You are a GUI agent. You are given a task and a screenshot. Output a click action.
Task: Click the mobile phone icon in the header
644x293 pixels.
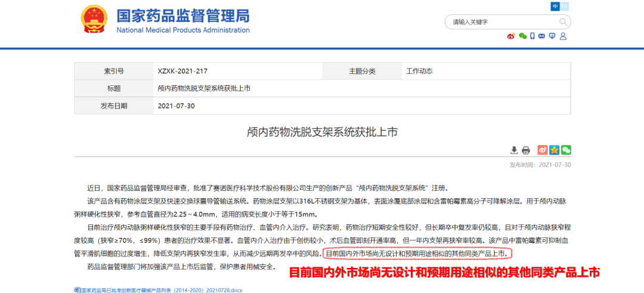point(532,36)
